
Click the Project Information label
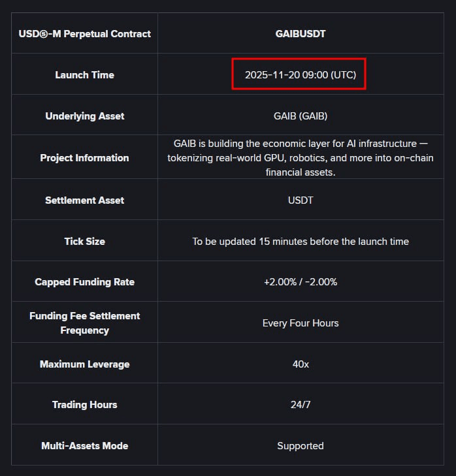click(x=84, y=157)
